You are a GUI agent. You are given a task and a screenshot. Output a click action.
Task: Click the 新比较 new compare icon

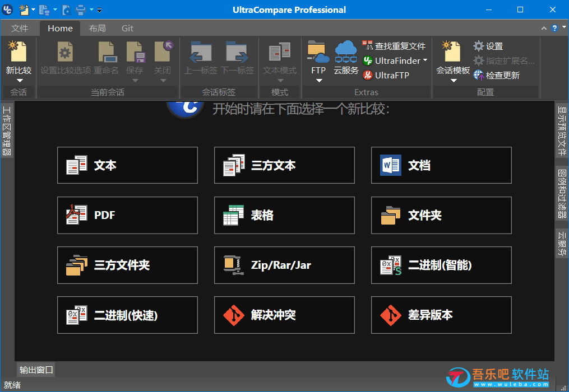(18, 52)
